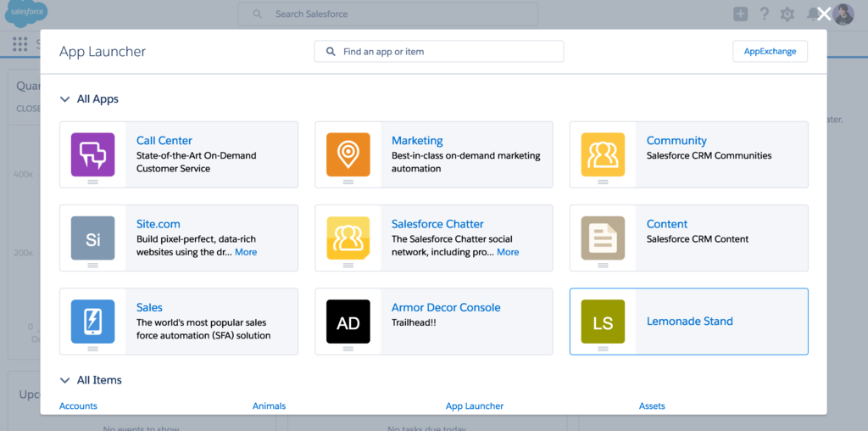Grab the drag handle under Content icon
The image size is (868, 431).
(x=603, y=266)
